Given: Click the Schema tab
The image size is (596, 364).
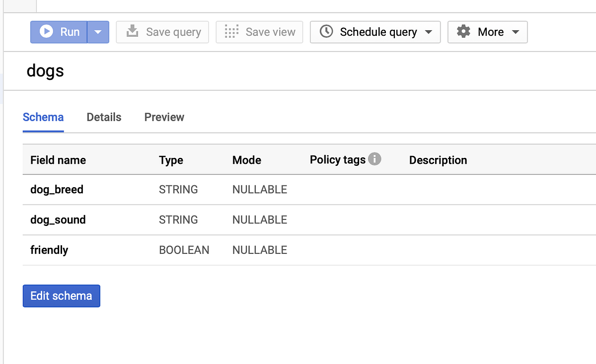Looking at the screenshot, I should pyautogui.click(x=43, y=117).
